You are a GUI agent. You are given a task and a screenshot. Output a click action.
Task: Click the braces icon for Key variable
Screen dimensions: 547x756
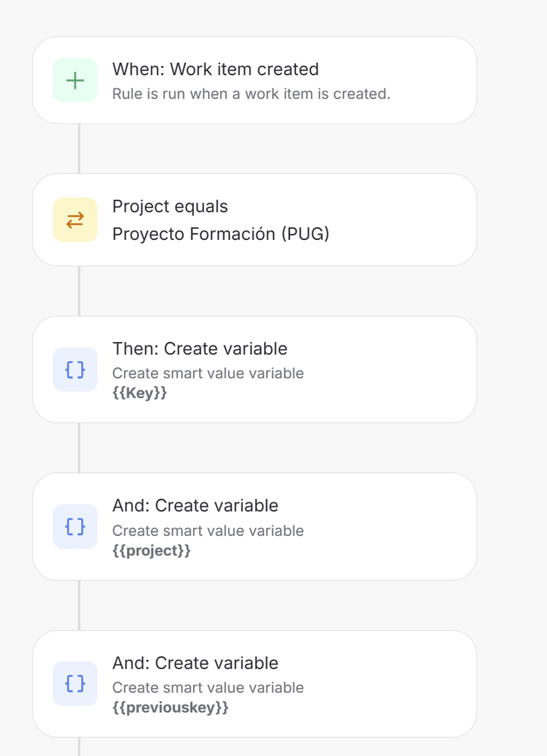(x=75, y=369)
